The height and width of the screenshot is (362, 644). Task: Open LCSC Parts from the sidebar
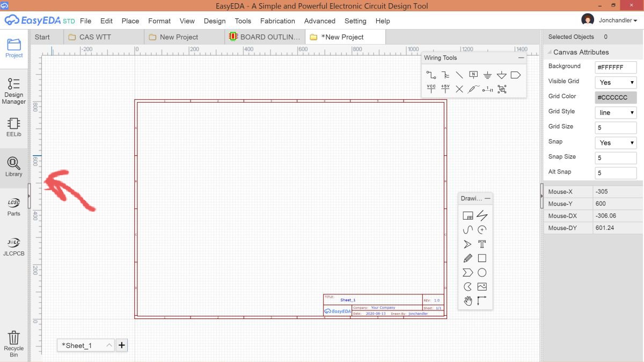14,206
